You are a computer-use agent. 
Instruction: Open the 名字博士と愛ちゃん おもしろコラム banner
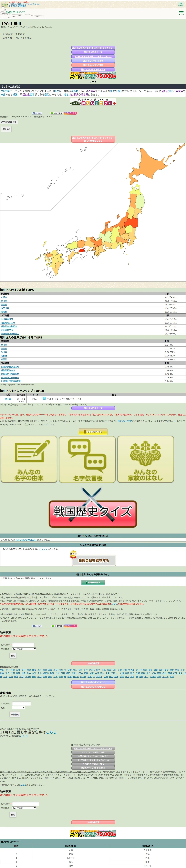coord(93,102)
